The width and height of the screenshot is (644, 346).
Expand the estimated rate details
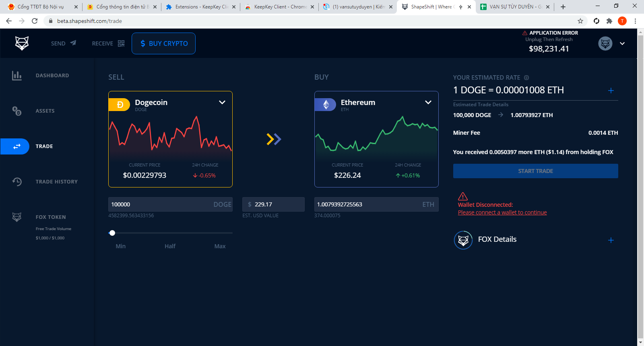611,91
